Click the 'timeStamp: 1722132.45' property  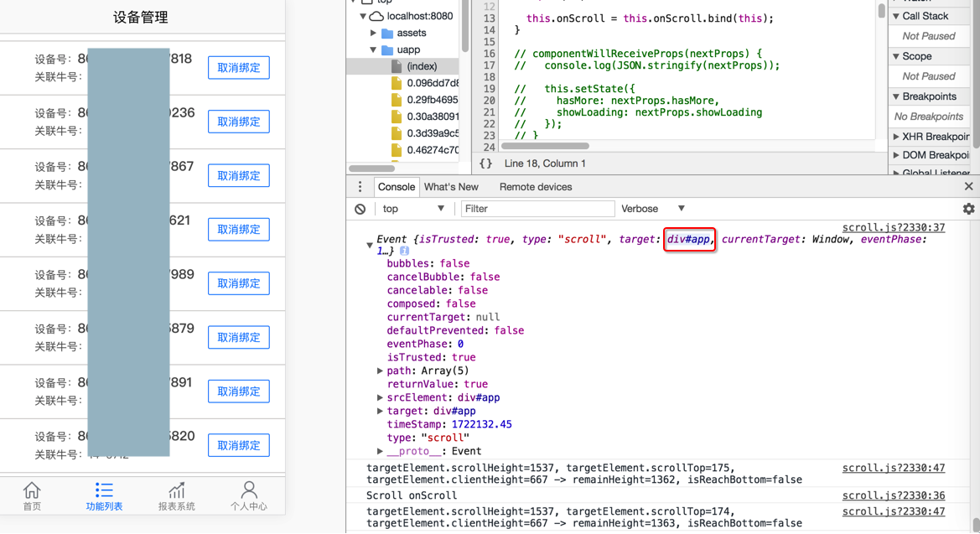pos(449,424)
